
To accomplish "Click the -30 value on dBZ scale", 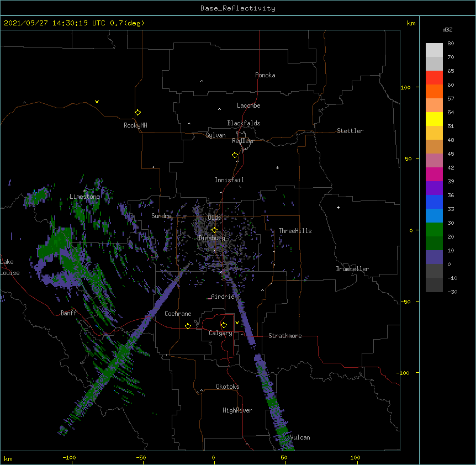I will coord(452,292).
